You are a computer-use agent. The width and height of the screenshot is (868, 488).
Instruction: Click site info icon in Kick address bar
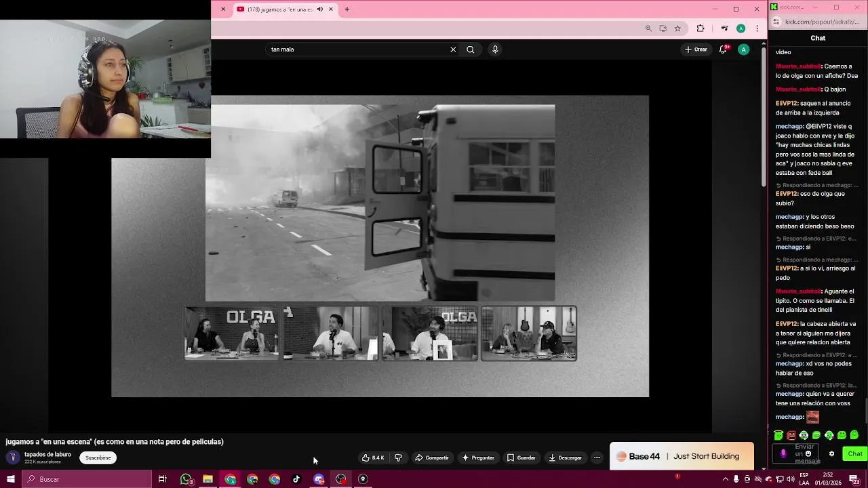tap(776, 22)
